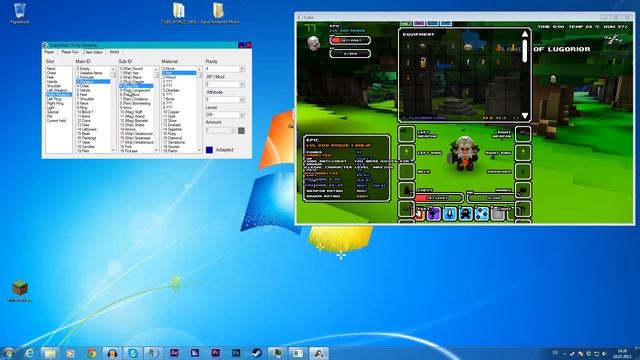Image resolution: width=640 pixels, height=360 pixels.
Task: Switch to the Player Fun tab
Action: (70, 52)
